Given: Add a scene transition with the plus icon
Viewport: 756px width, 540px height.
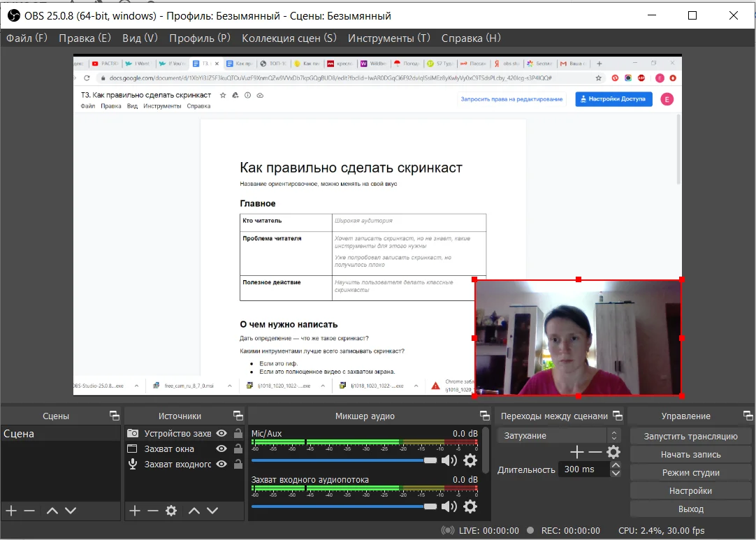Looking at the screenshot, I should tap(577, 452).
